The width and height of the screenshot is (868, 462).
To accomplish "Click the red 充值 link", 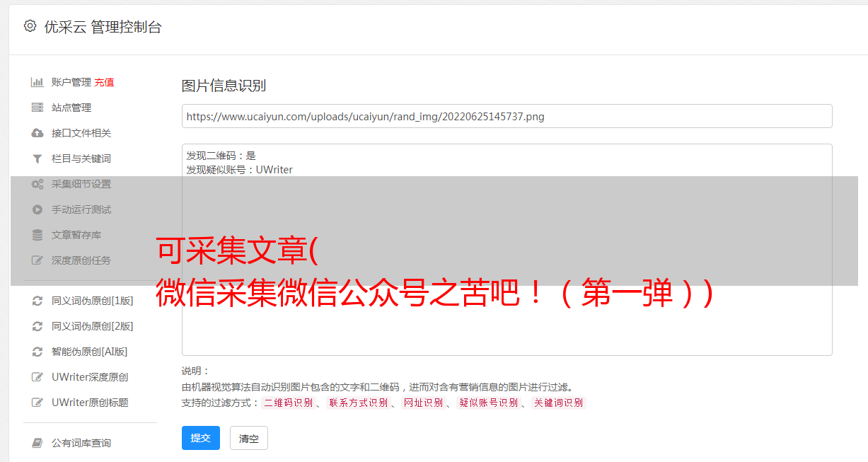I will click(x=104, y=82).
